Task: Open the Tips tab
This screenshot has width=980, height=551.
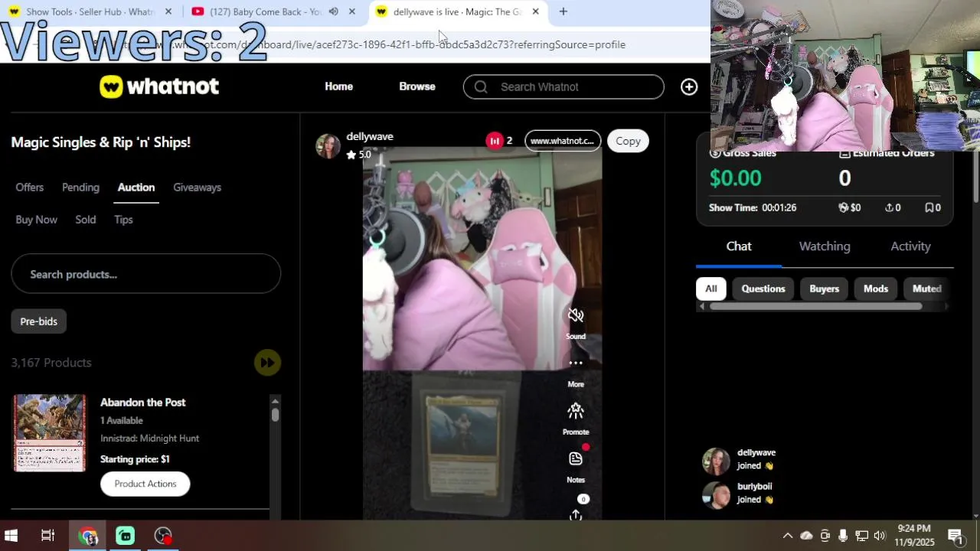Action: point(123,220)
